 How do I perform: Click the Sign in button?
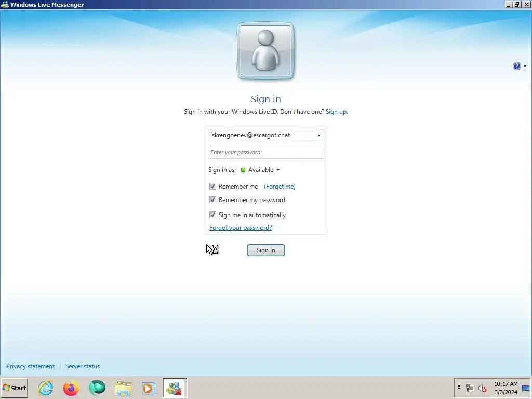pos(265,250)
